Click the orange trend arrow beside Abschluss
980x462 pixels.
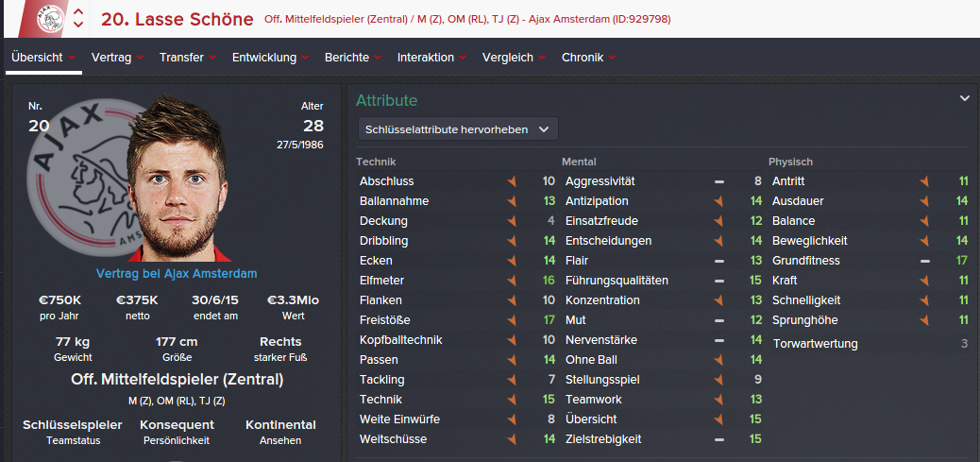513,181
